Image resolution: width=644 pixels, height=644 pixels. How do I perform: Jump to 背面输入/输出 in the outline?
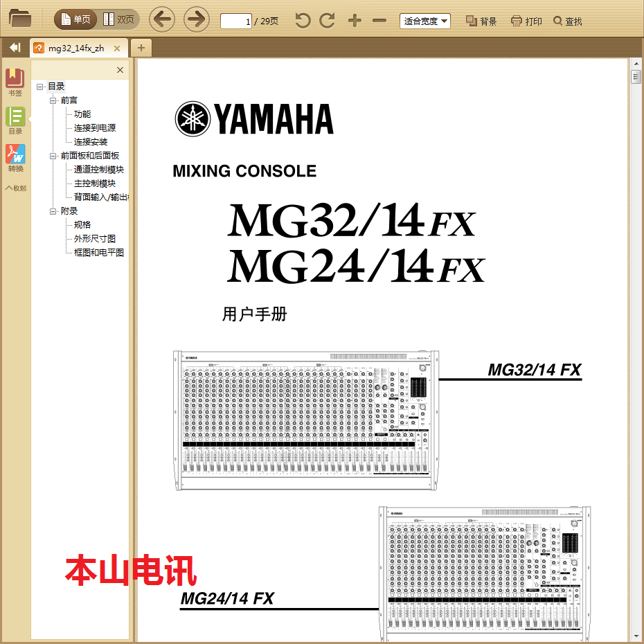pyautogui.click(x=101, y=197)
